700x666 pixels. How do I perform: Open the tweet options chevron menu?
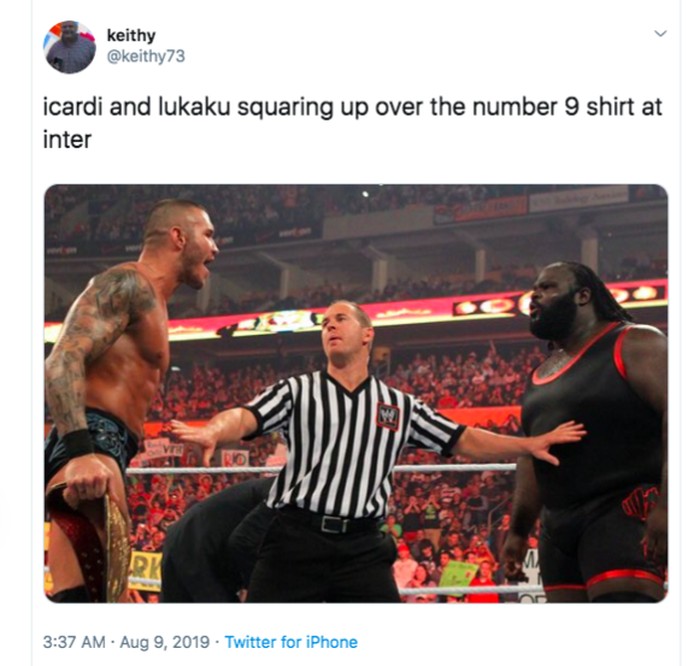tap(660, 33)
